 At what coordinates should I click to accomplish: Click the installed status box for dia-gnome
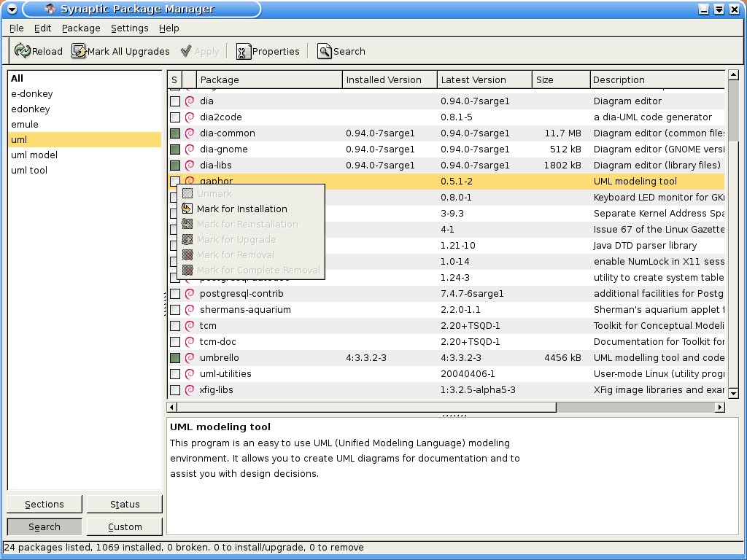click(175, 149)
